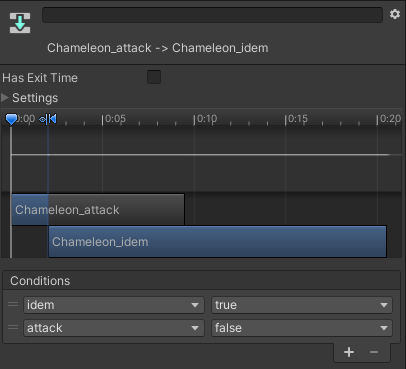Expand the Settings foldout arrow
Image resolution: width=406 pixels, height=369 pixels.
(x=5, y=98)
